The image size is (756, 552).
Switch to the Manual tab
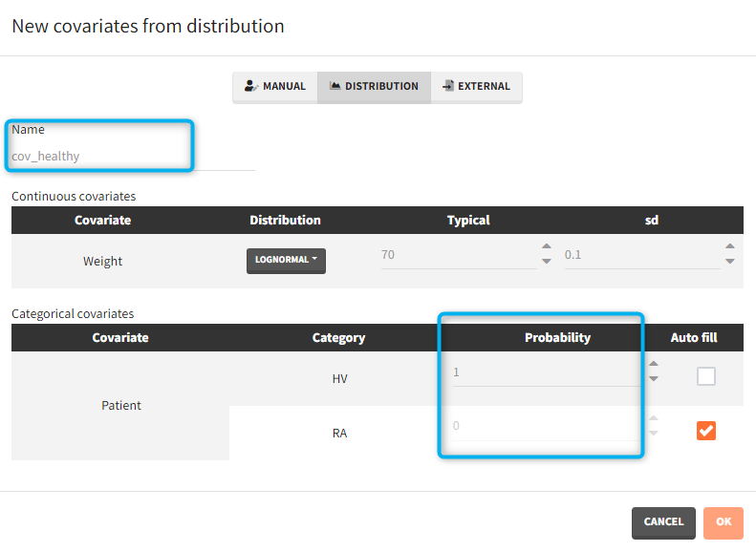275,86
